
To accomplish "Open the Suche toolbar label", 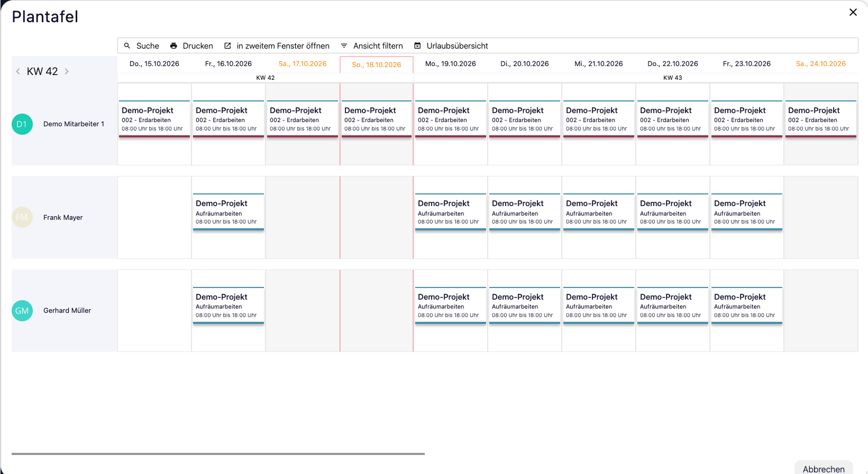I will click(148, 46).
